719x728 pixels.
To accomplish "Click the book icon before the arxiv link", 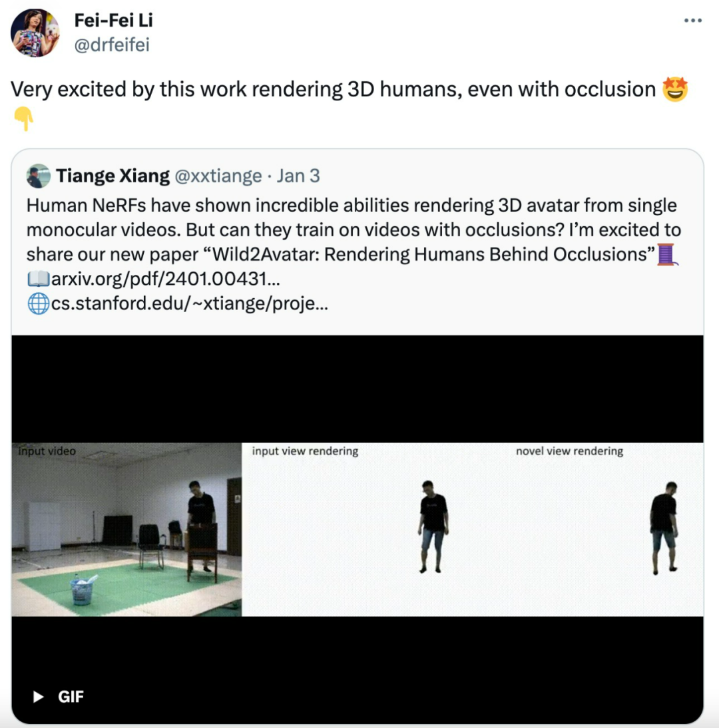I will (39, 279).
